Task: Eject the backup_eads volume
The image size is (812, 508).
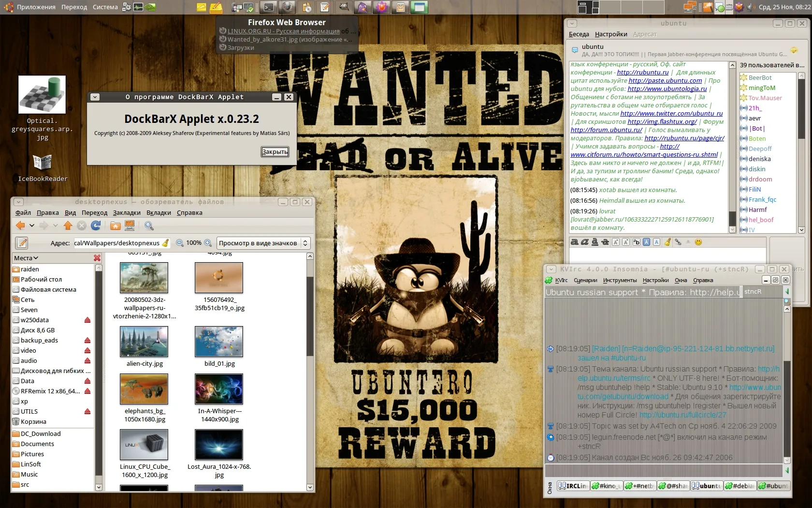Action: coord(87,340)
